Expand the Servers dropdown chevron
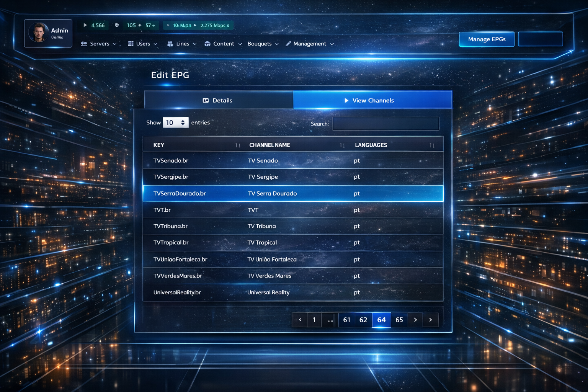Image resolution: width=588 pixels, height=392 pixels. [114, 44]
